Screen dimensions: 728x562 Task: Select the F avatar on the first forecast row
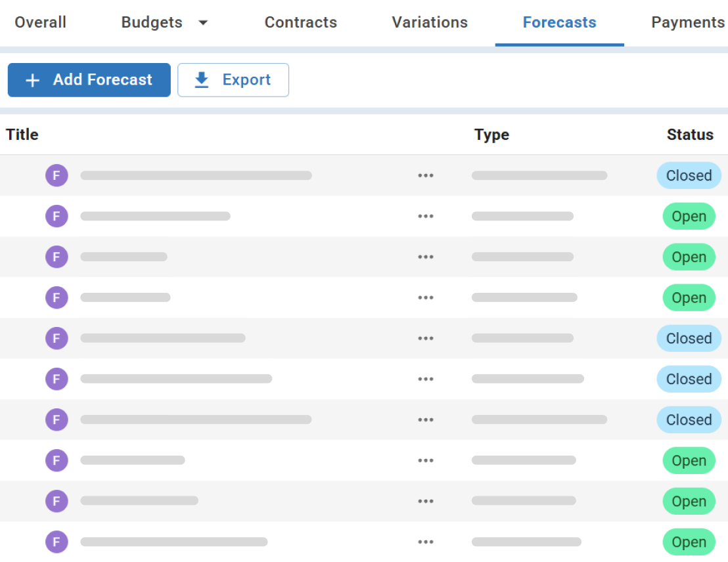[x=57, y=175]
